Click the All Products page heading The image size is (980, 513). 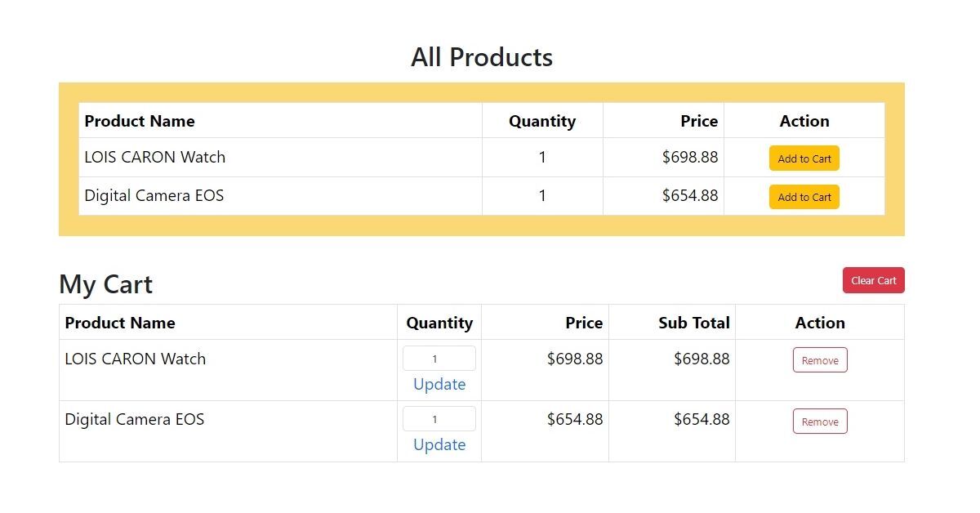482,57
